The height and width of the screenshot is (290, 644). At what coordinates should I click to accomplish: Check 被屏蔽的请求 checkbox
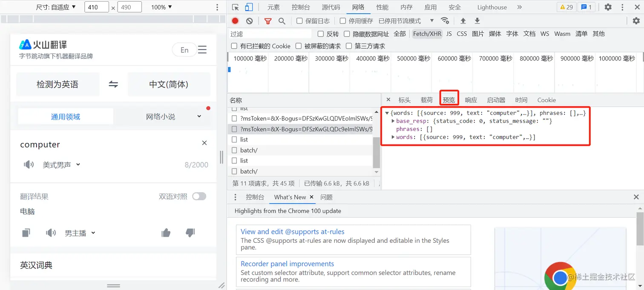298,46
